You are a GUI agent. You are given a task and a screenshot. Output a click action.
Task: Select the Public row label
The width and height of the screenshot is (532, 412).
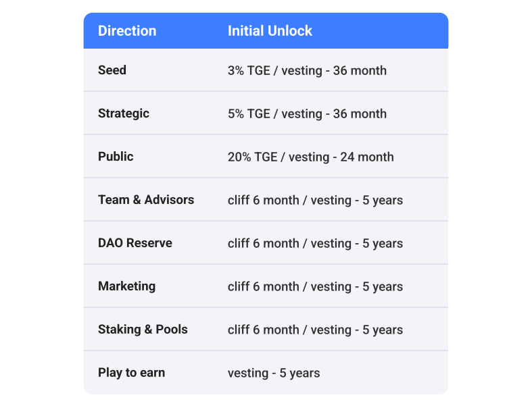116,157
